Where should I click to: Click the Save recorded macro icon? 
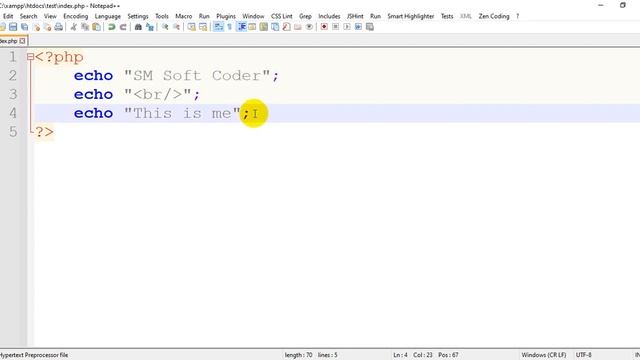[x=370, y=27]
